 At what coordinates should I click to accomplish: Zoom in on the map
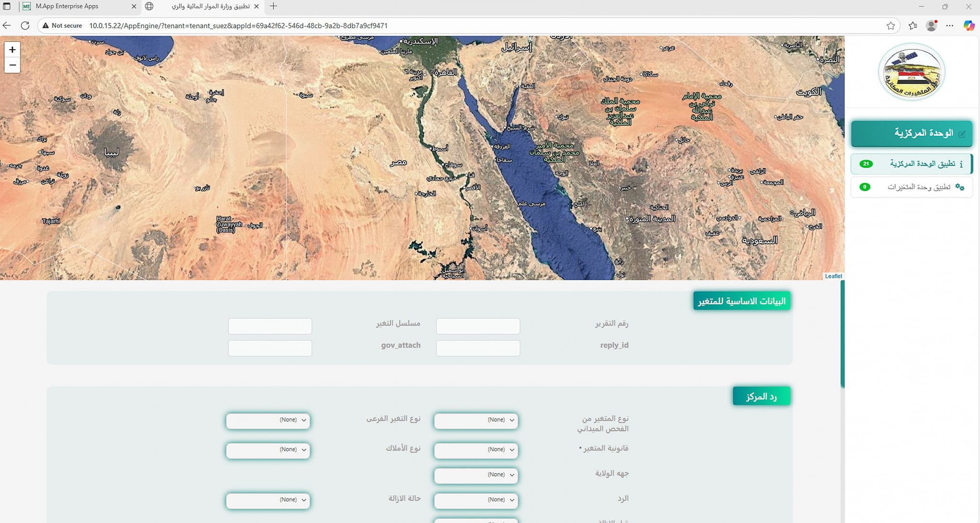coord(12,50)
